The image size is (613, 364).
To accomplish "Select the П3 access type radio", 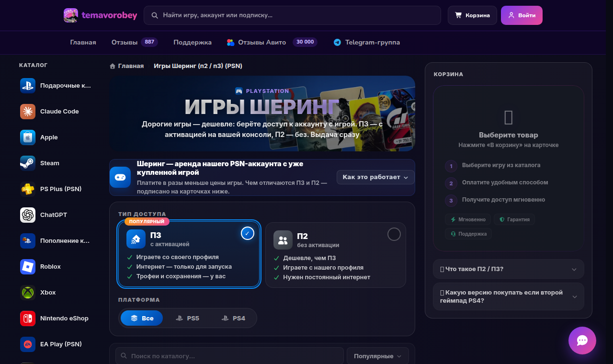I will tap(248, 233).
